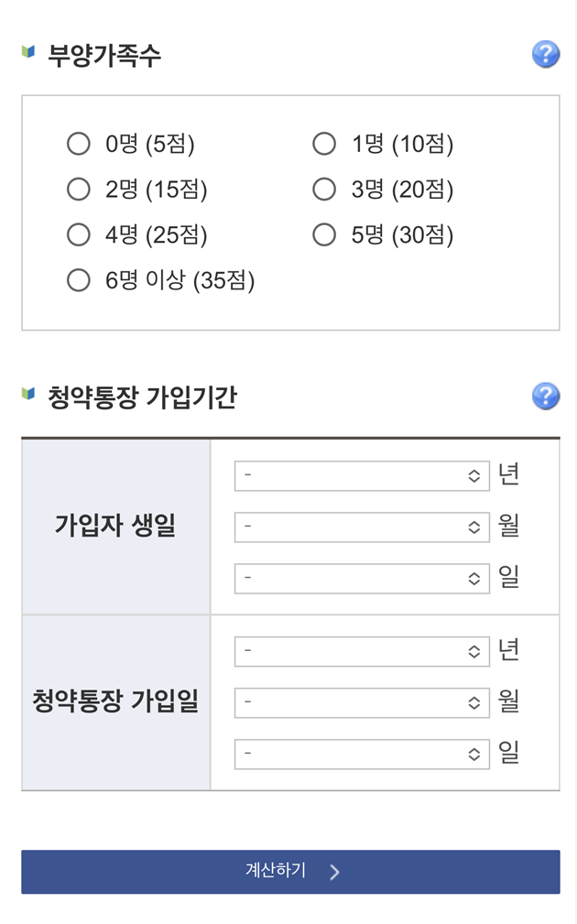Open the account enrollment month dropdown
The height and width of the screenshot is (924, 577).
[362, 702]
